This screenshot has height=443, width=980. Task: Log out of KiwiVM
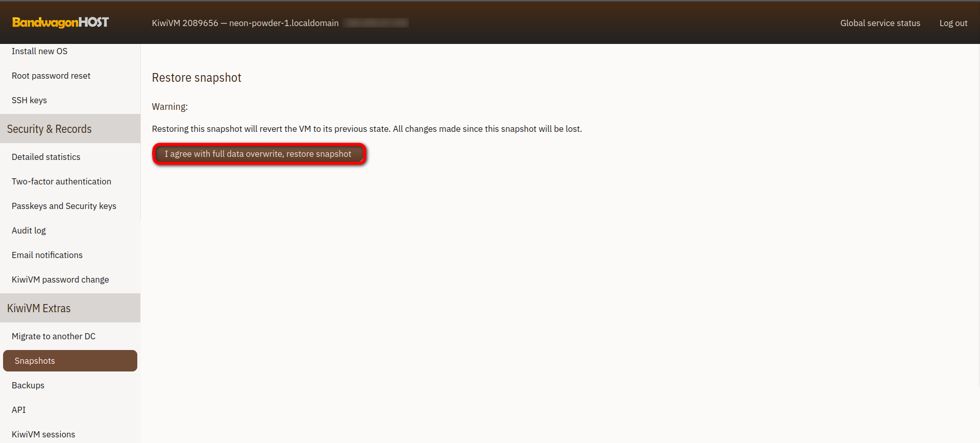953,23
